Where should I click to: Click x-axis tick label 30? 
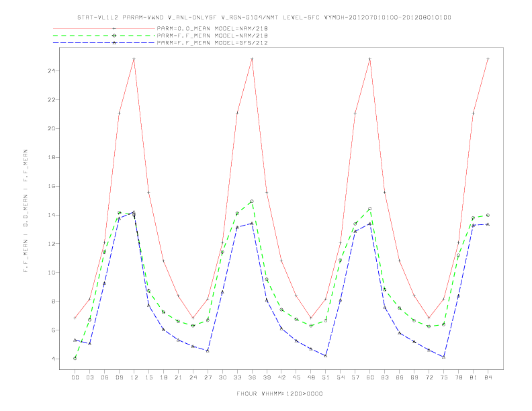(222, 377)
